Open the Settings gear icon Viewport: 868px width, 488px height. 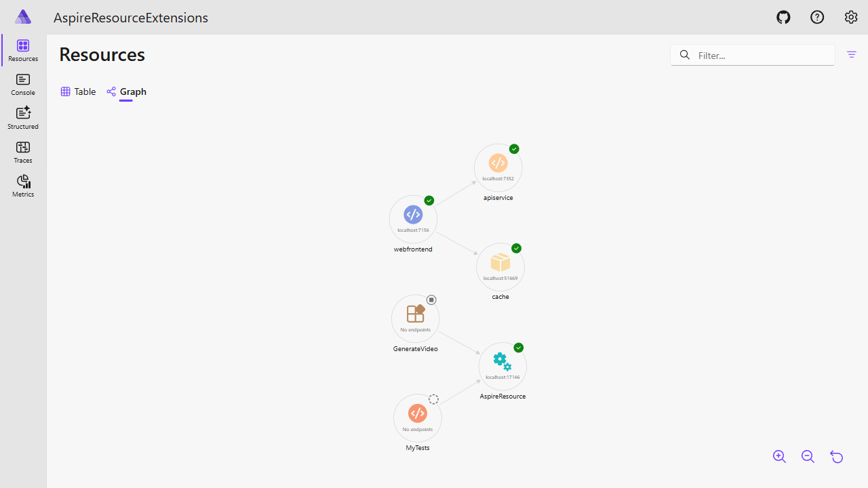(851, 18)
